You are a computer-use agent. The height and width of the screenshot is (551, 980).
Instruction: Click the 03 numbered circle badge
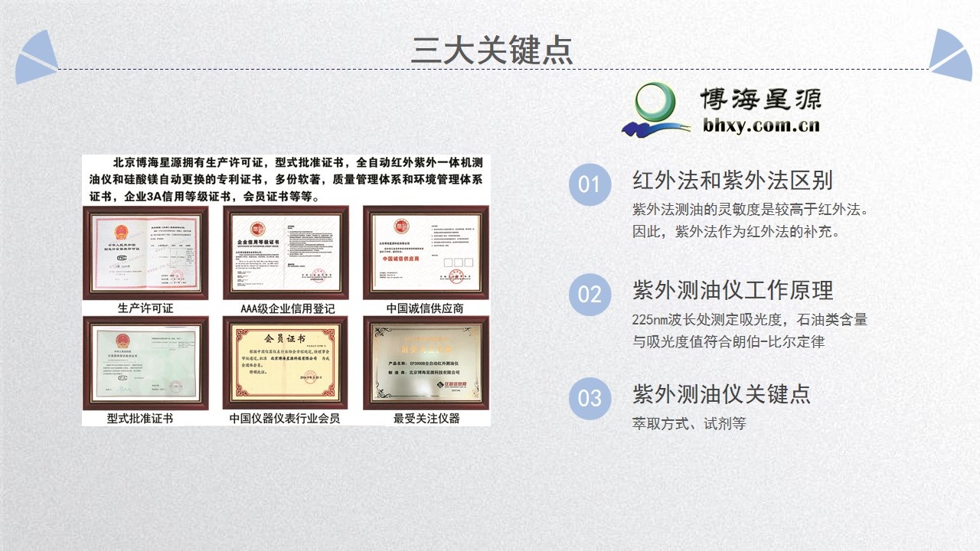pyautogui.click(x=590, y=399)
